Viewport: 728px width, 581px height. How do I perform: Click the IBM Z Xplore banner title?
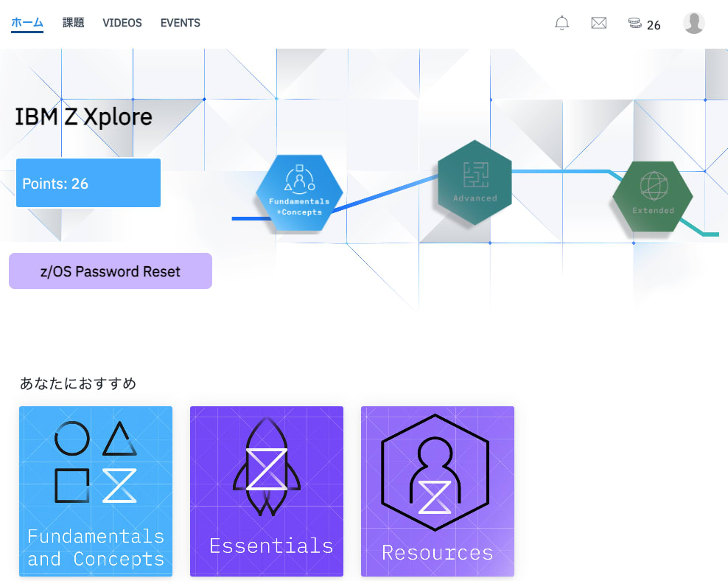[83, 116]
